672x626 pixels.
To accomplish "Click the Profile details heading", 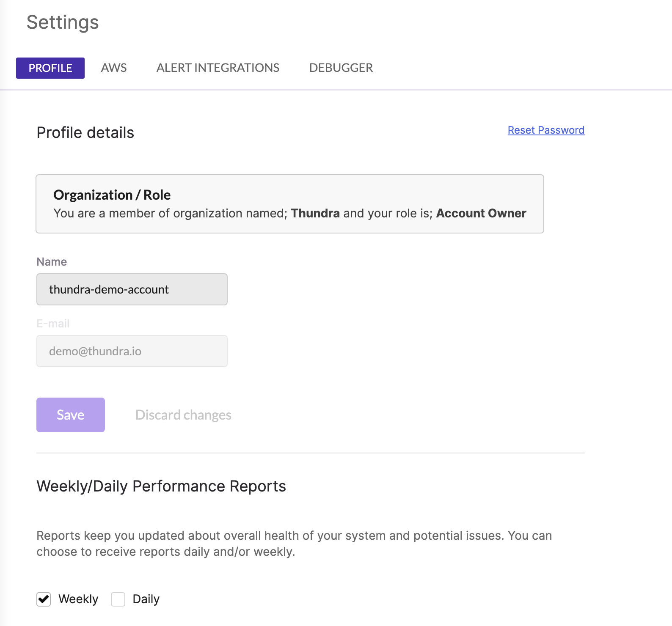I will pyautogui.click(x=85, y=132).
